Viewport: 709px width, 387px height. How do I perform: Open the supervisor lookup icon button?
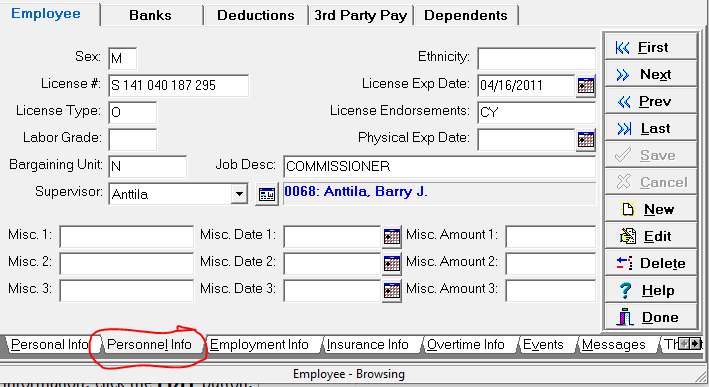click(267, 194)
